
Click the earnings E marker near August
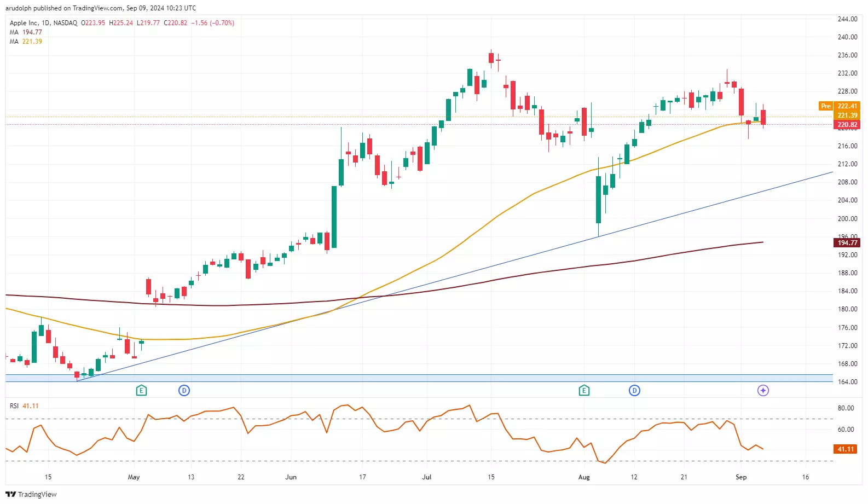tap(584, 390)
